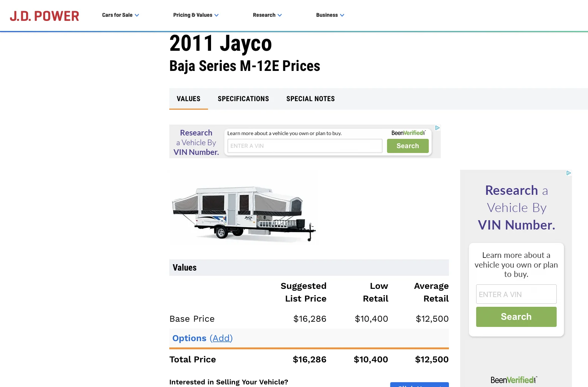
Task: Select the Values tab
Action: tap(188, 99)
